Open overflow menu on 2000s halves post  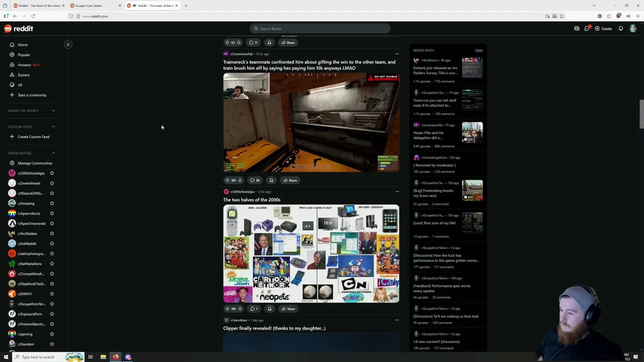coord(397,192)
